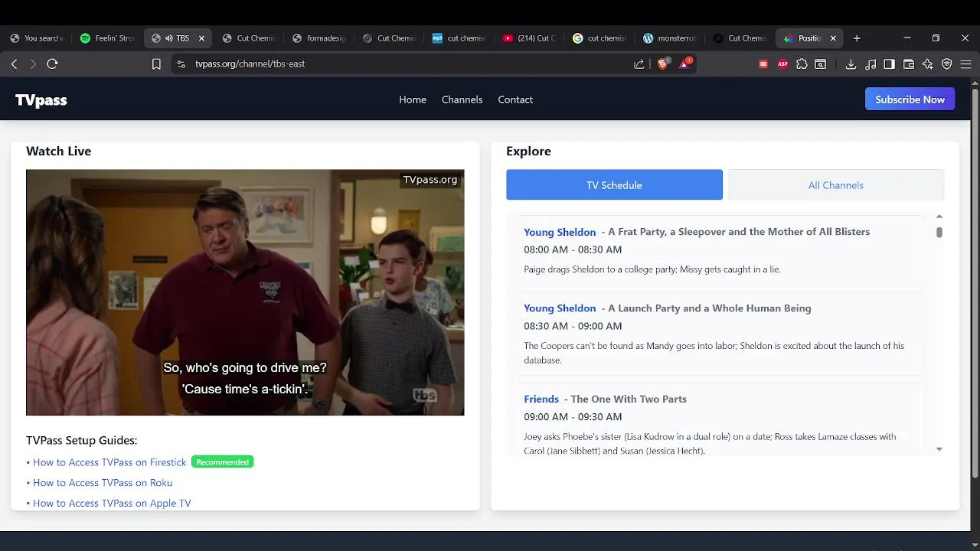Bookmark this page with the bookmark icon
The width and height of the screenshot is (980, 551).
tap(156, 64)
